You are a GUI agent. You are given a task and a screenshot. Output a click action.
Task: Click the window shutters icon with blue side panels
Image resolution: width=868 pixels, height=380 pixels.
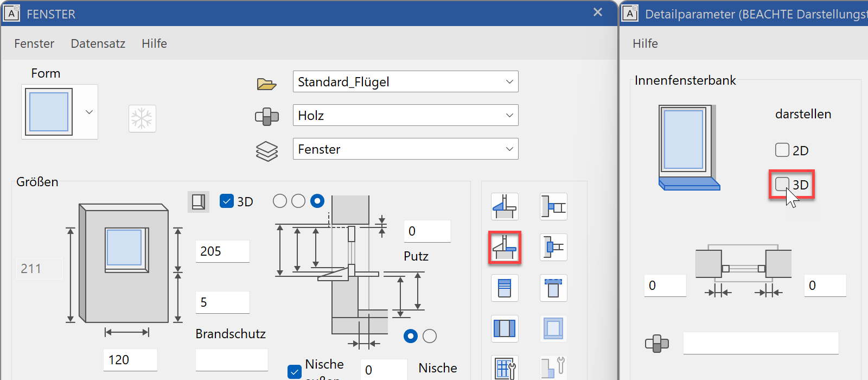tap(505, 328)
